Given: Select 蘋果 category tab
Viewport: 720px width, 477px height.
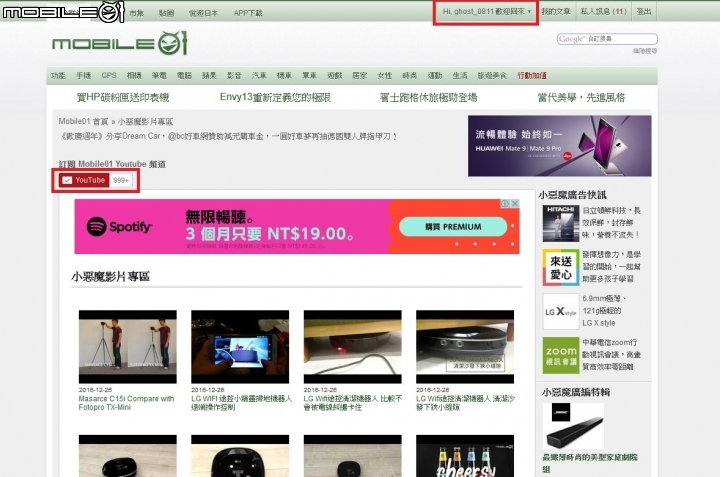Looking at the screenshot, I should pos(209,75).
